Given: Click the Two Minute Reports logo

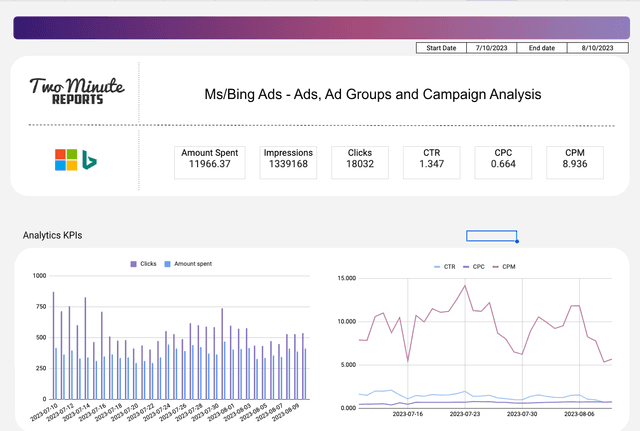Looking at the screenshot, I should click(77, 91).
